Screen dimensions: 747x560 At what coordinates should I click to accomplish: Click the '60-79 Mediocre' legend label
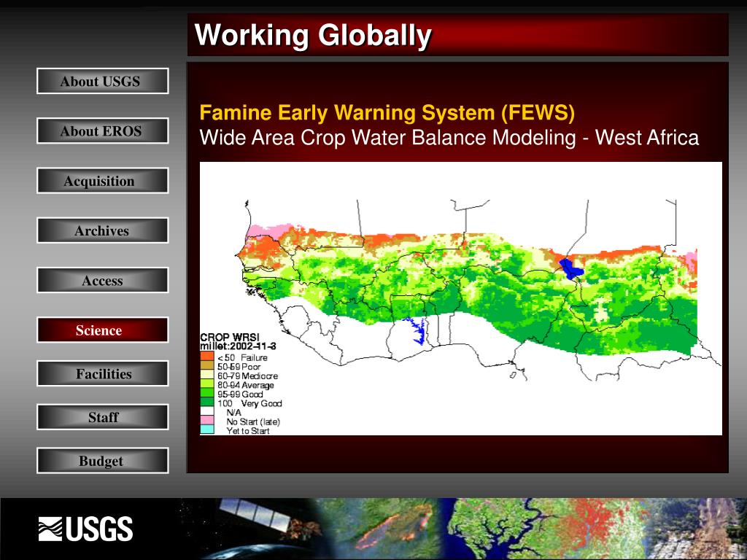248,376
